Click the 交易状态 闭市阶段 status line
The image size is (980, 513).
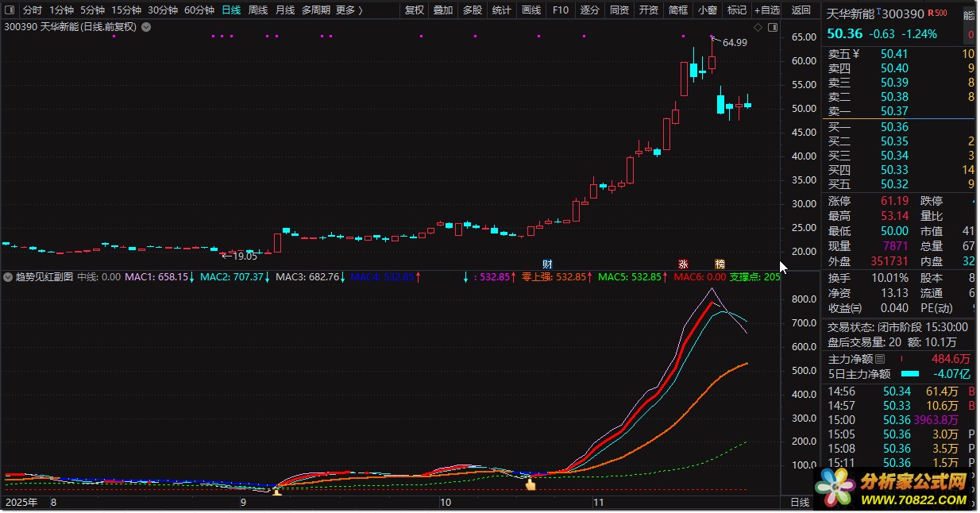(x=897, y=326)
